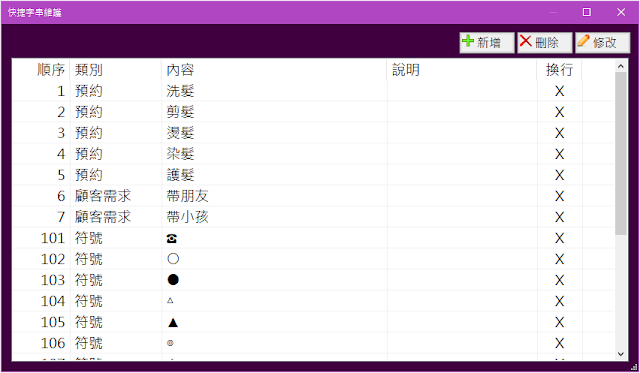This screenshot has width=640, height=373.
Task: Select the filled triangle symbol in row 105
Action: (x=173, y=322)
